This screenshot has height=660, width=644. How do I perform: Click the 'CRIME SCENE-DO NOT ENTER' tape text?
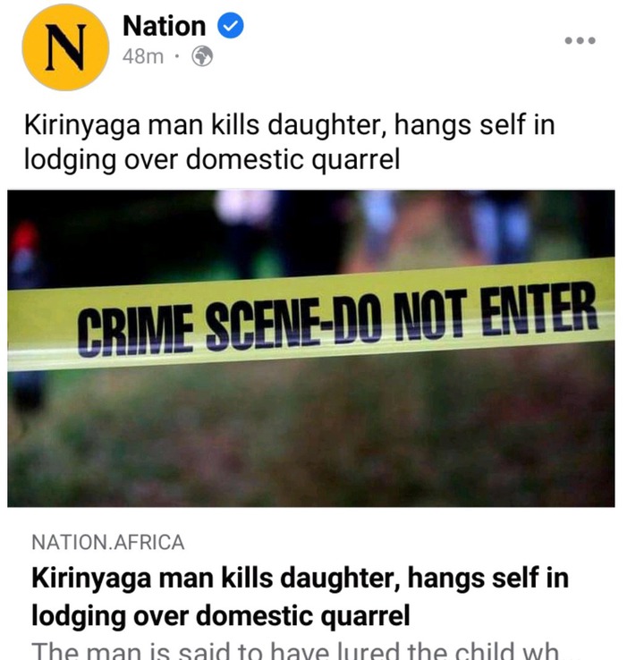click(x=336, y=320)
